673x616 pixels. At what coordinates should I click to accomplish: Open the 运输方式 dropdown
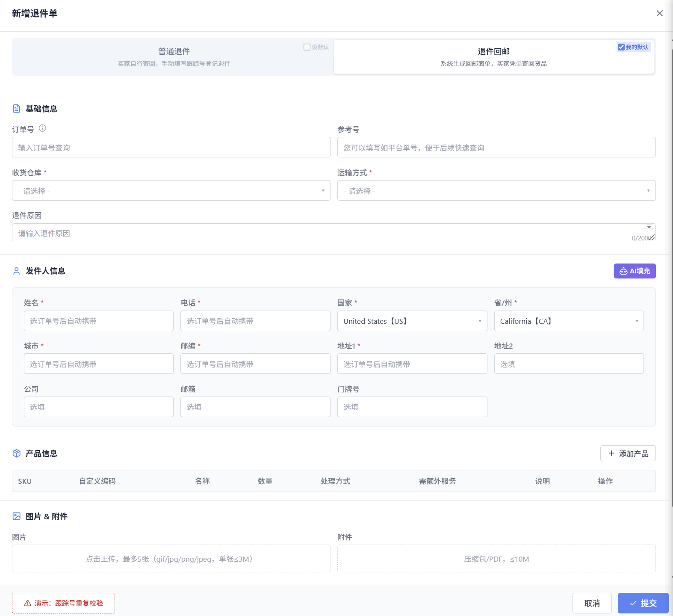tap(496, 190)
